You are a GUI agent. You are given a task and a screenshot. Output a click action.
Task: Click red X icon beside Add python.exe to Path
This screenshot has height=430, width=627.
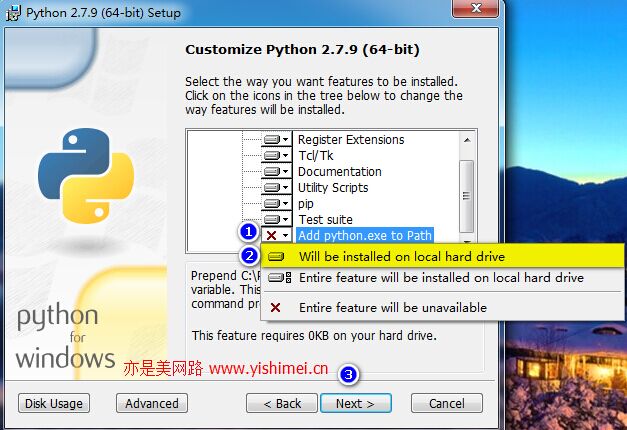(x=272, y=236)
